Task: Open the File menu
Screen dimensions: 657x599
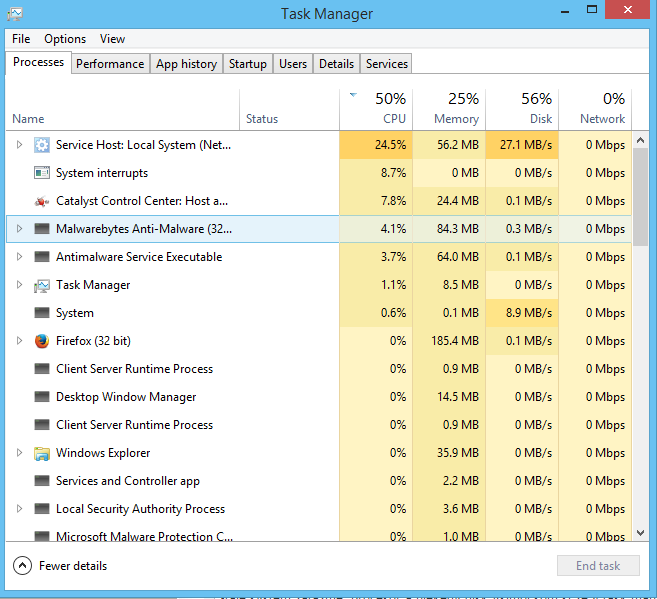Action: (x=21, y=39)
